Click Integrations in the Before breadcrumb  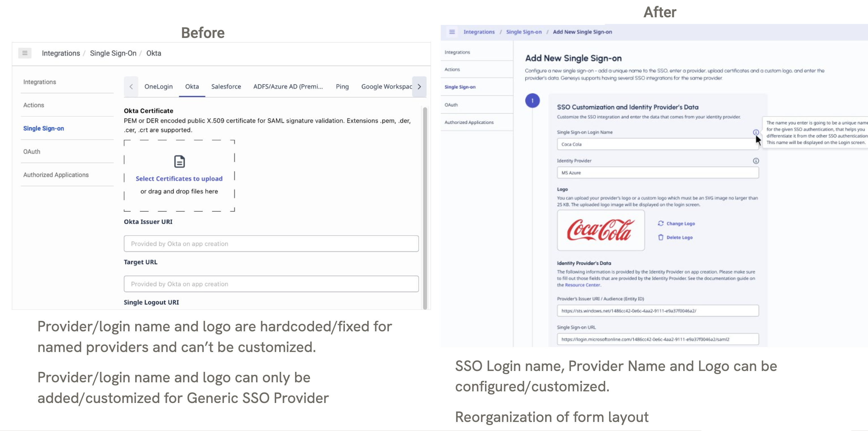[x=61, y=53]
